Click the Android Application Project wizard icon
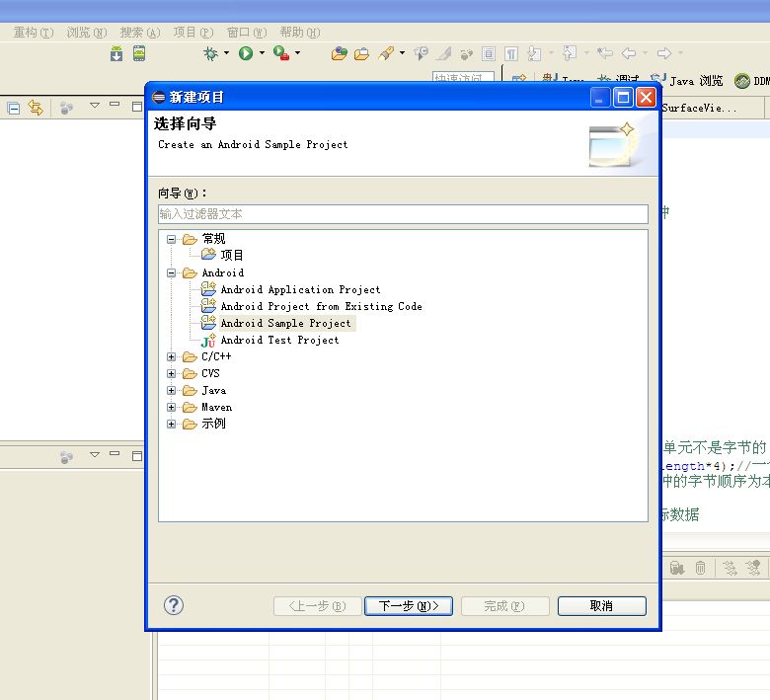Image resolution: width=770 pixels, height=700 pixels. [x=208, y=289]
